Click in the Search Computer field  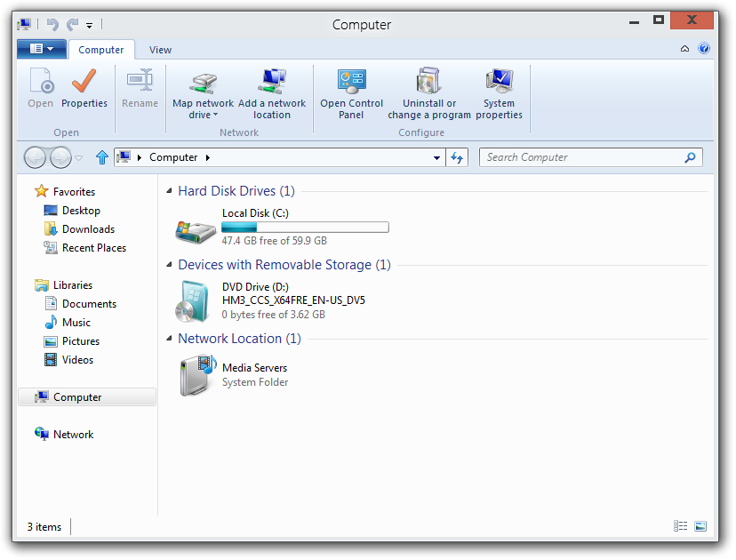pos(590,157)
